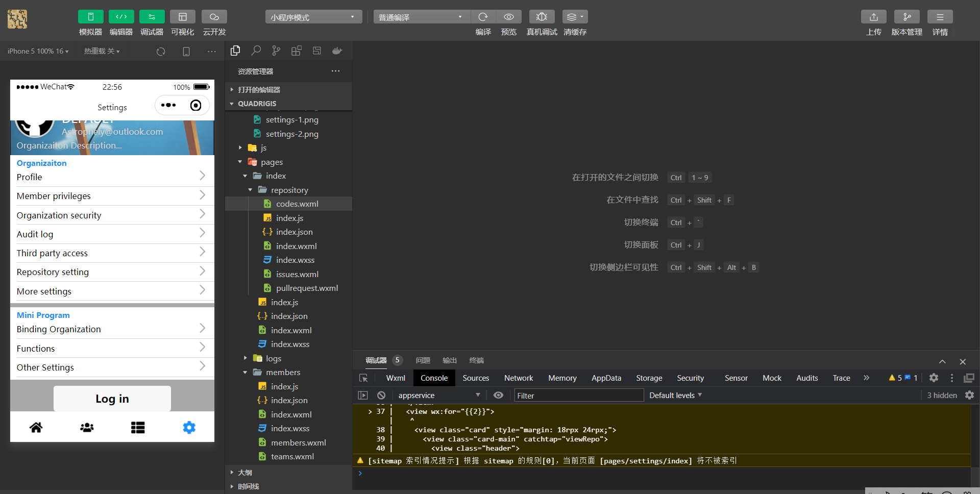The image size is (980, 494).
Task: Click gear settings tab in simulator
Action: (x=189, y=427)
